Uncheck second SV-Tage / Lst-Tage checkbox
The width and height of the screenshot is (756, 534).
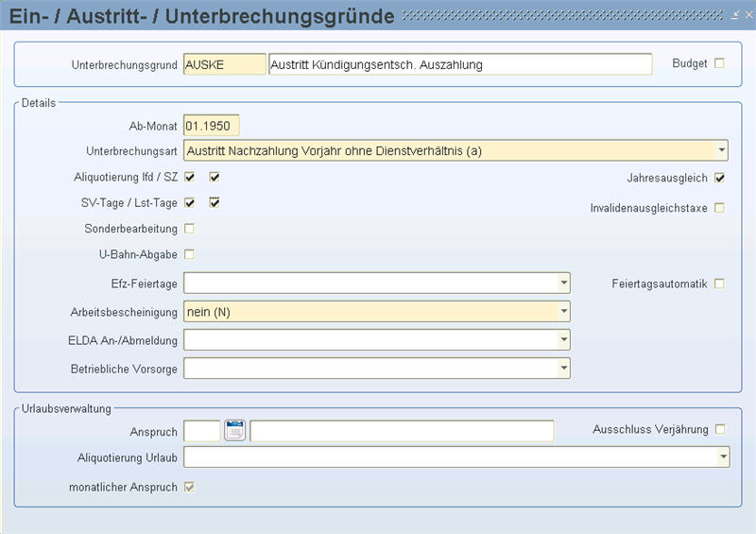(x=215, y=202)
